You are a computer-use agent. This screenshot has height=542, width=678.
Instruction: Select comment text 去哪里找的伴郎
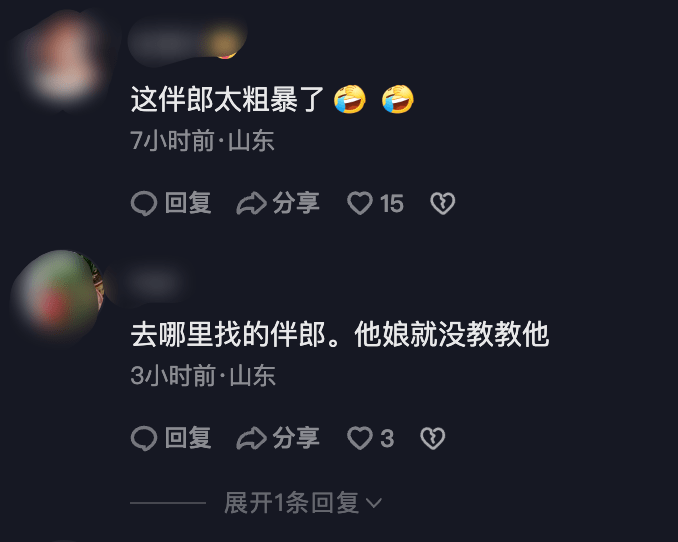pyautogui.click(x=228, y=335)
